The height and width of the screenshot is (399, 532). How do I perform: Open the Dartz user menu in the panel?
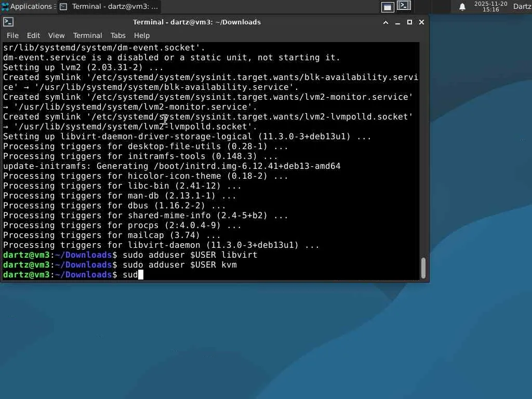tap(522, 6)
